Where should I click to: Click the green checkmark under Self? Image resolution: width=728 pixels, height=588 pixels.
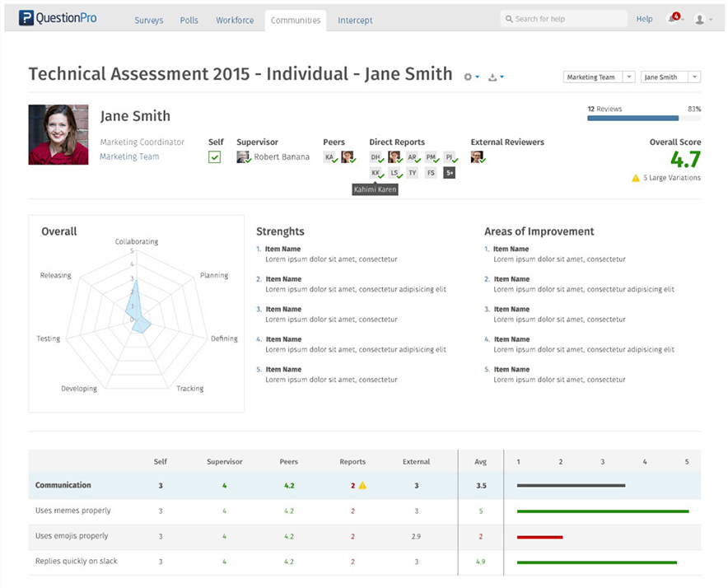coord(214,156)
